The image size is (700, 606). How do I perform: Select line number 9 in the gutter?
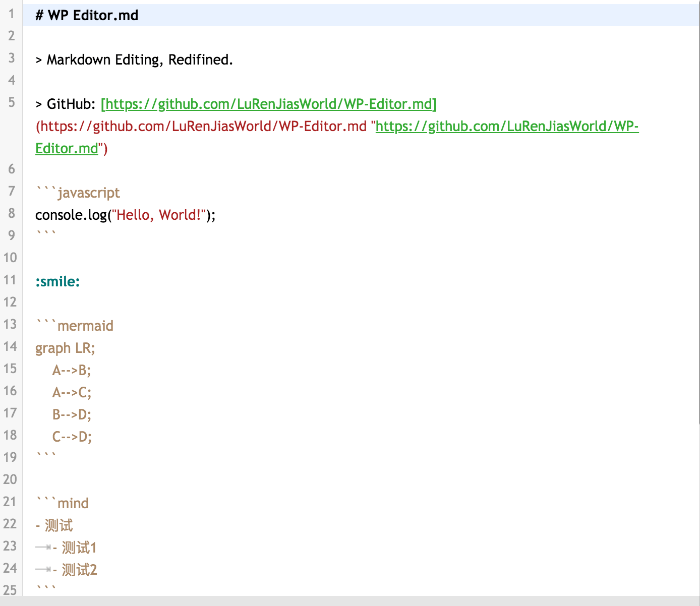coord(11,235)
